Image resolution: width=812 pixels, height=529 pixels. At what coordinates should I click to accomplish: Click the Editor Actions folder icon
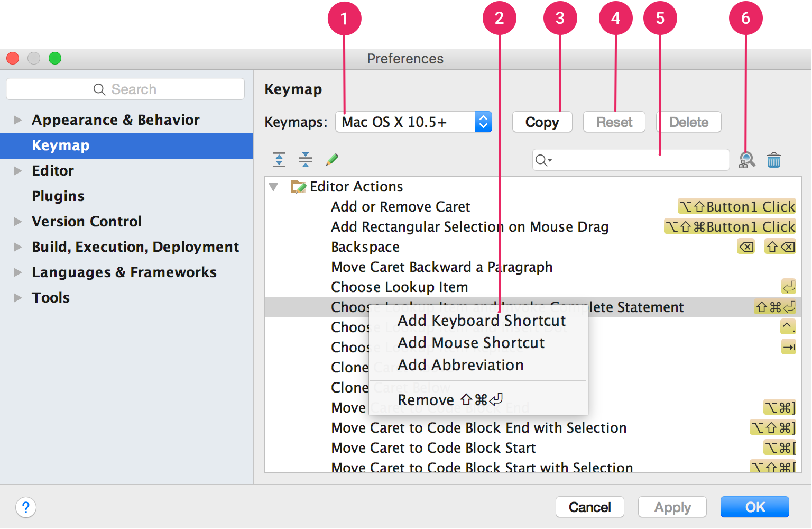point(298,186)
